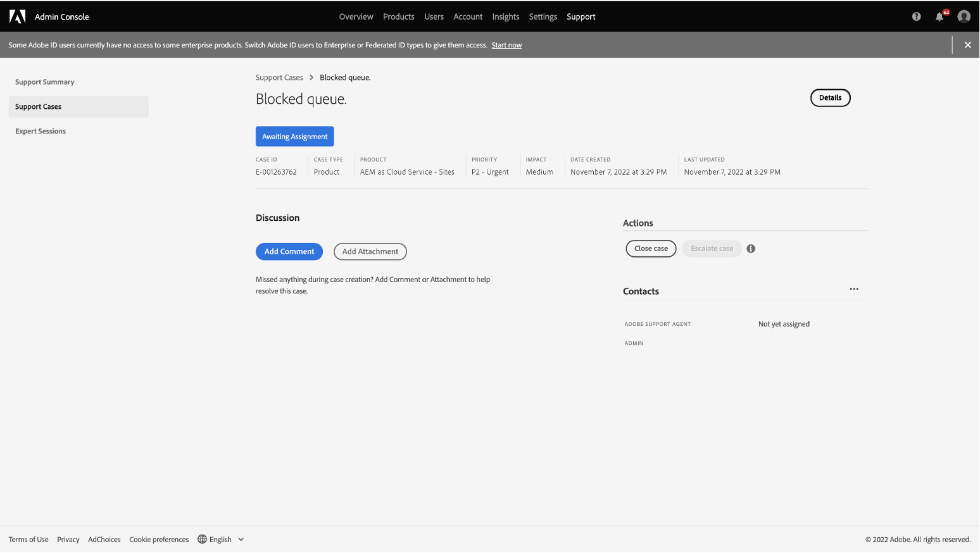Open the notifications bell icon
This screenshot has width=980, height=553.
(939, 16)
